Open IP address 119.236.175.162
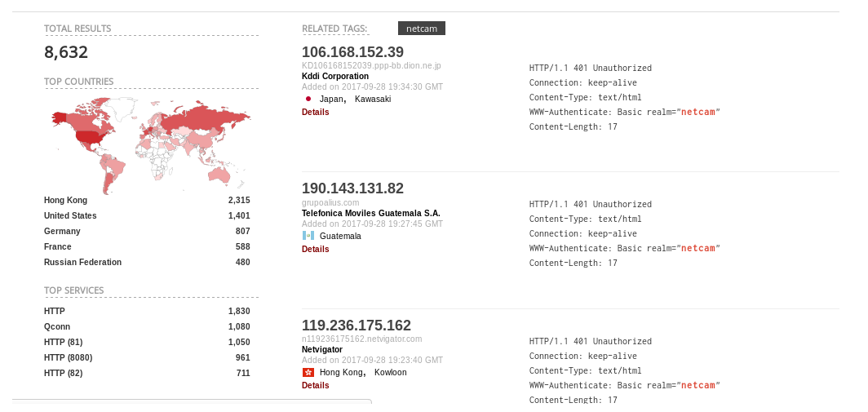Viewport: 868px width, 412px height. [356, 326]
